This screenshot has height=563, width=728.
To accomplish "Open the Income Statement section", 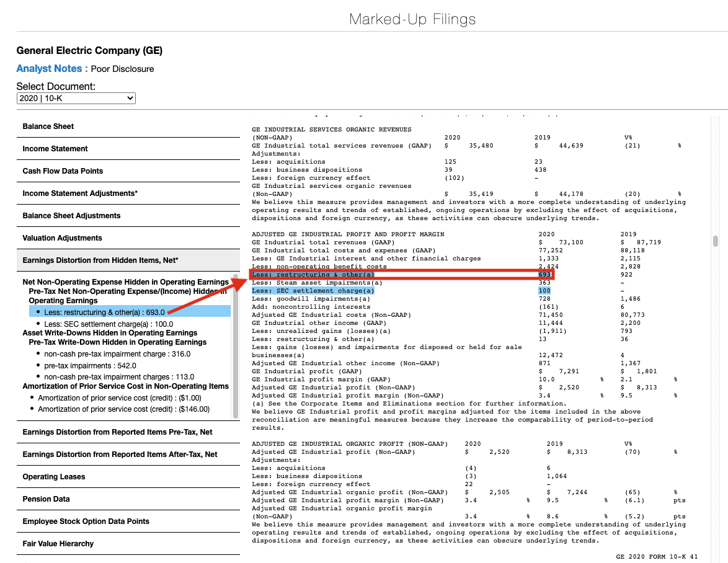I will [128, 149].
